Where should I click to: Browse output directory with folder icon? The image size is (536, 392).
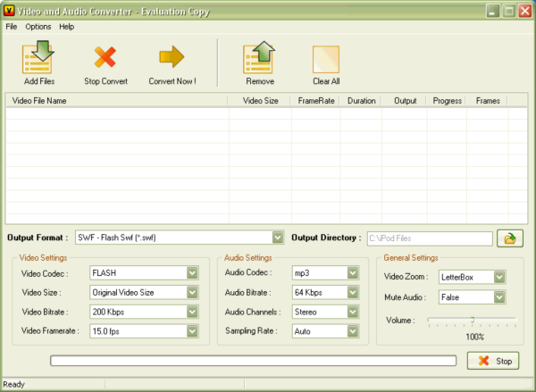(x=510, y=238)
